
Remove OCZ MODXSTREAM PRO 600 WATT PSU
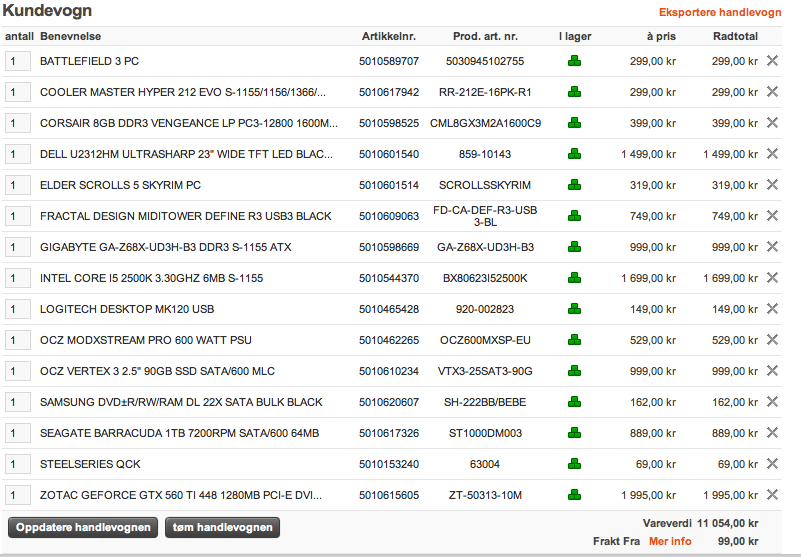772,340
